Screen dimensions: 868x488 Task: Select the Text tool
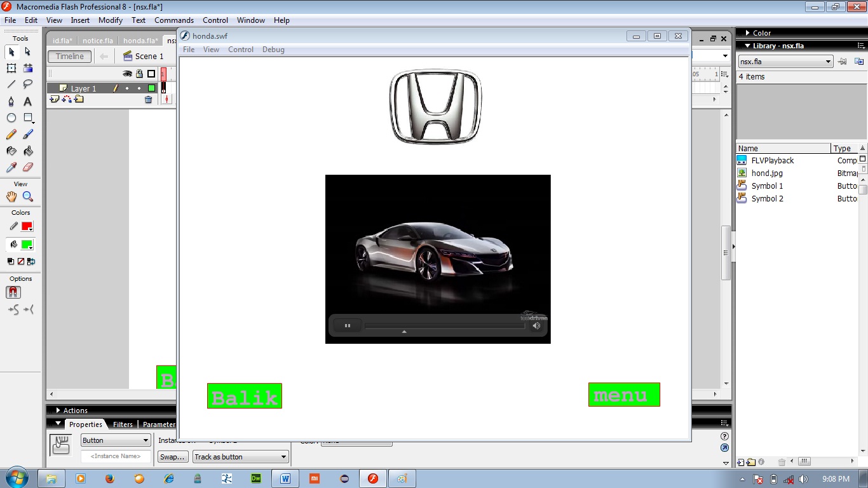[28, 102]
